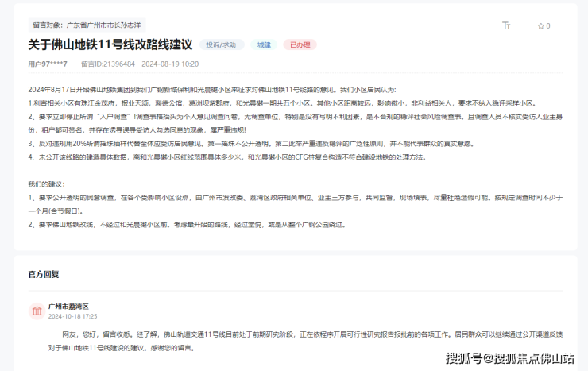Open the 广州市荔湾区 responder name
The width and height of the screenshot is (588, 371).
tap(68, 306)
